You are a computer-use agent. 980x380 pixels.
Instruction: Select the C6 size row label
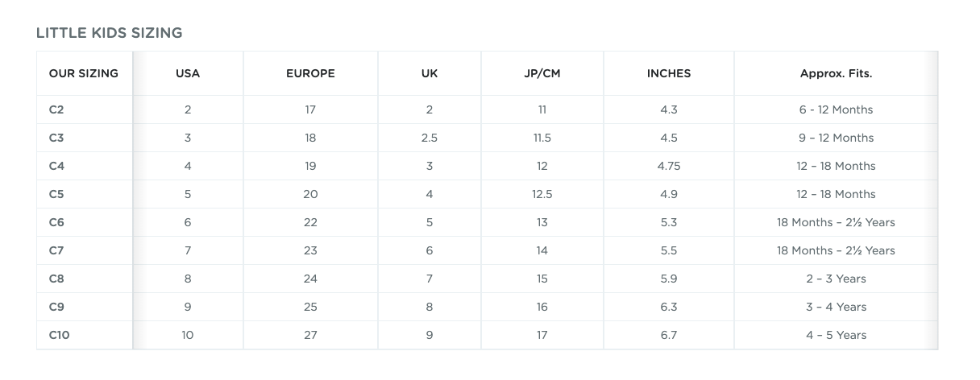tap(56, 222)
